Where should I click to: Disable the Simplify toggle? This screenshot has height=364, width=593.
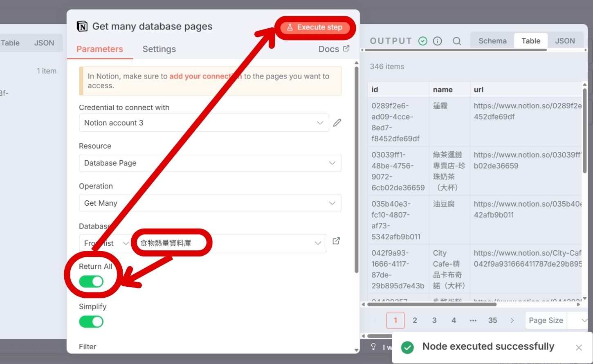point(91,321)
